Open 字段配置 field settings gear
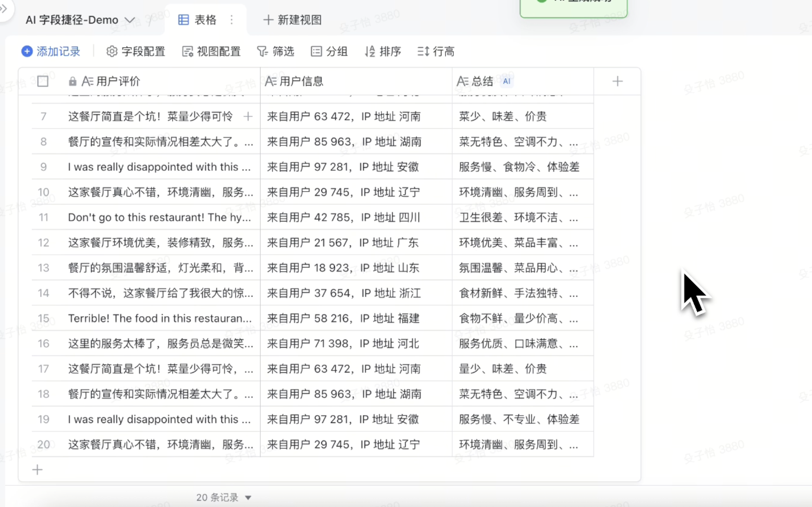The width and height of the screenshot is (812, 507). [112, 51]
